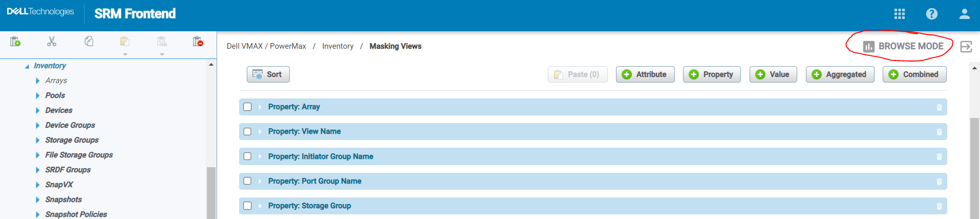Switch to Browse Mode
The width and height of the screenshot is (980, 219).
tap(904, 46)
